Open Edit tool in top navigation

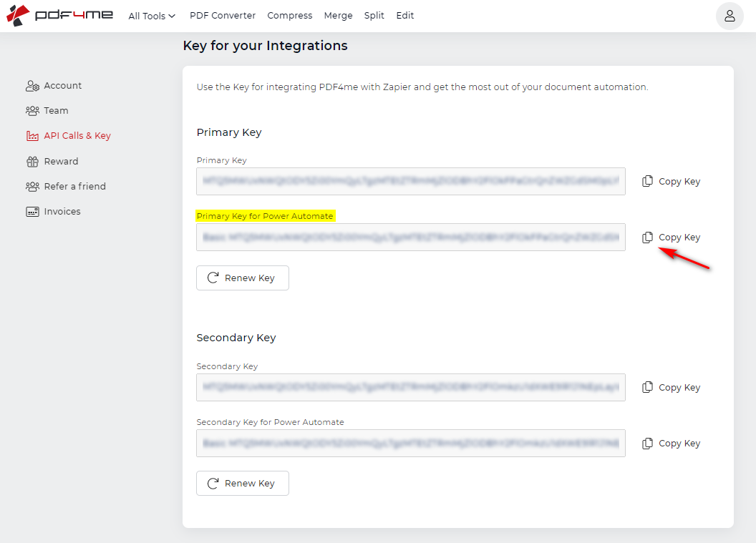(405, 16)
